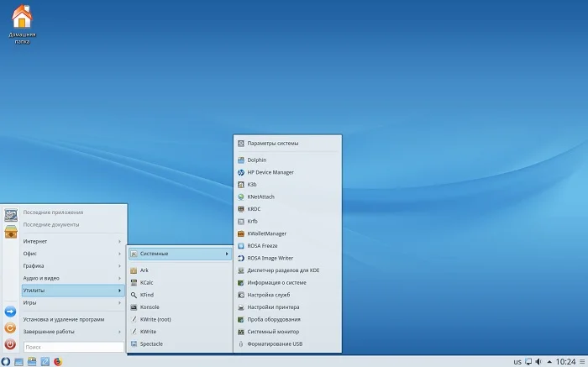Click the volume speaker icon in tray
The image size is (588, 367).
point(538,361)
